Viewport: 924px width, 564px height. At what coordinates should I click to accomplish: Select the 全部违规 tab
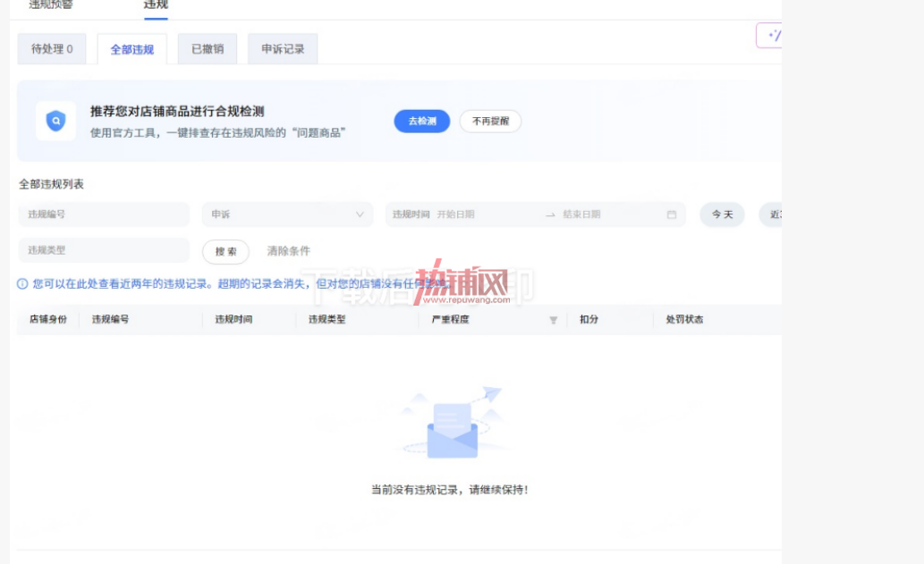click(x=132, y=49)
